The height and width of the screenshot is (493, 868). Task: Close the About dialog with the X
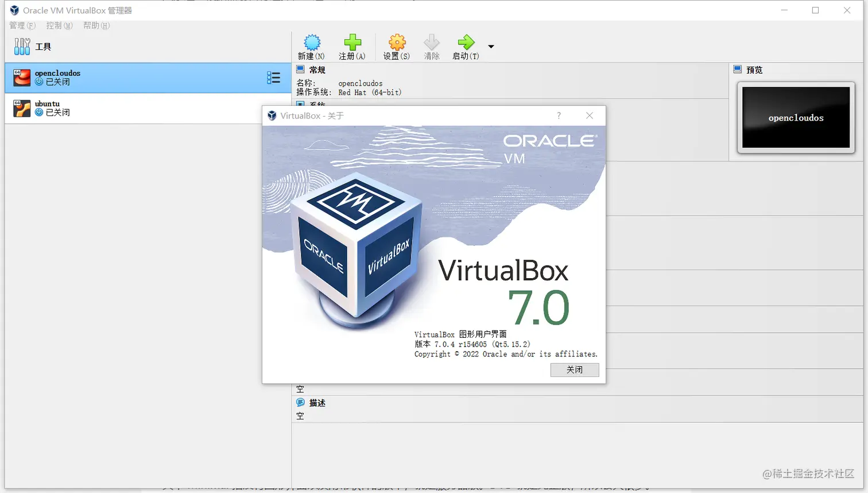click(x=590, y=115)
